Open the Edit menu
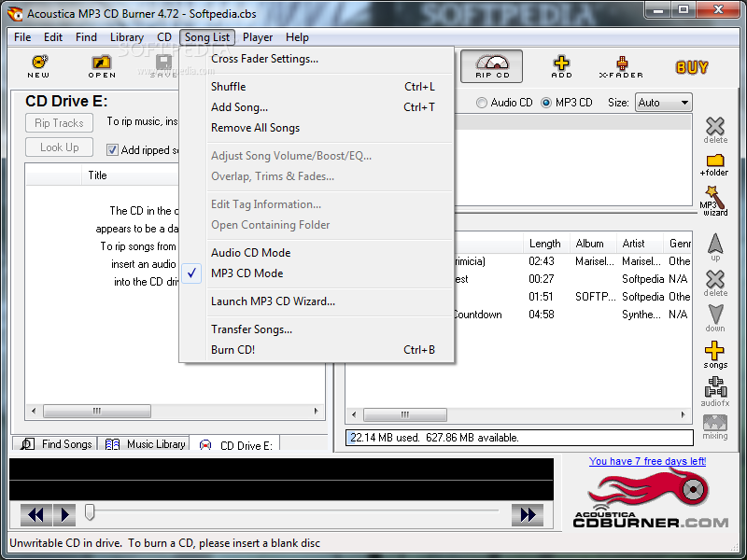The height and width of the screenshot is (560, 747). [x=53, y=37]
